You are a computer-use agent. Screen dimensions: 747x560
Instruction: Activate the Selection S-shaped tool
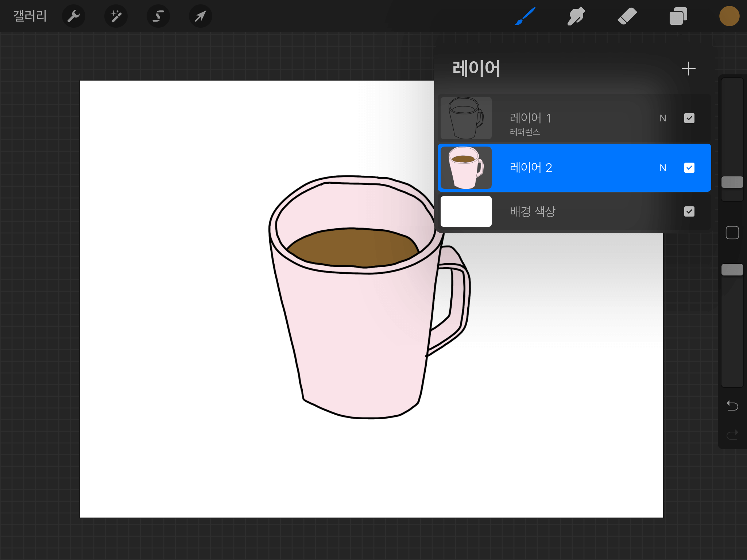[x=158, y=16]
